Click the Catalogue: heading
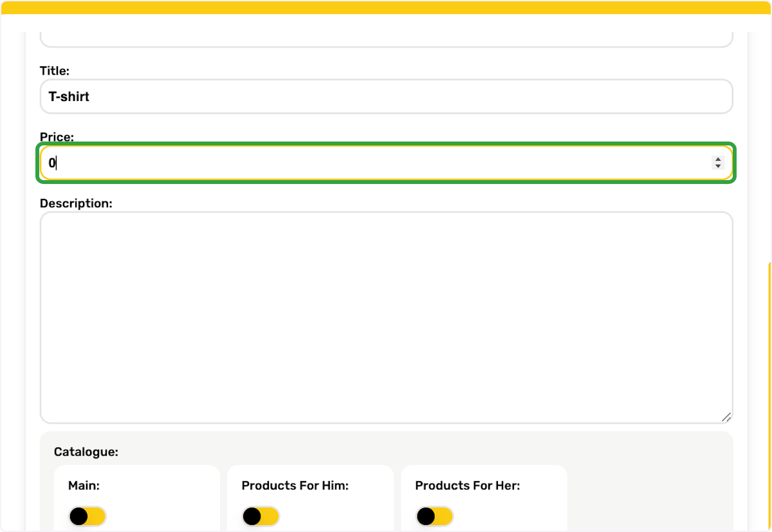This screenshot has width=772, height=532. point(86,452)
